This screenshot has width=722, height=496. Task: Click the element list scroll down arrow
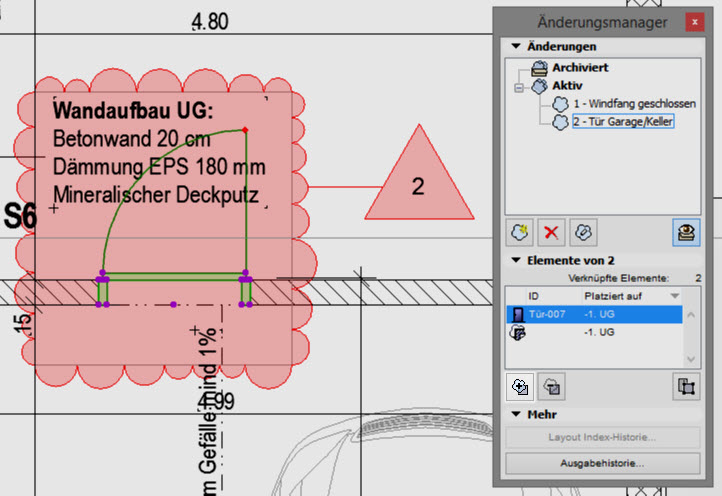pyautogui.click(x=691, y=359)
